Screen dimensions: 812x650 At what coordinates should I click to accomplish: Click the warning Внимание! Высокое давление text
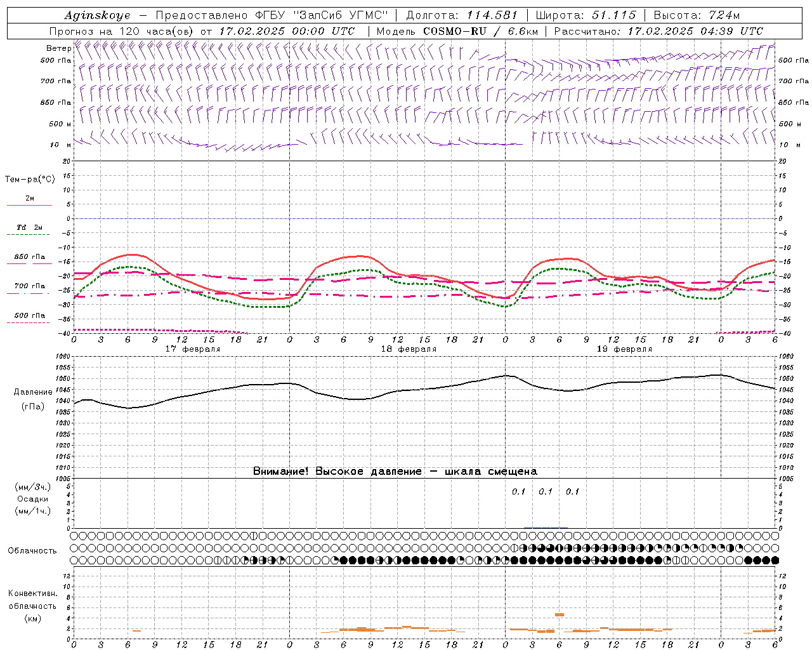[x=395, y=471]
